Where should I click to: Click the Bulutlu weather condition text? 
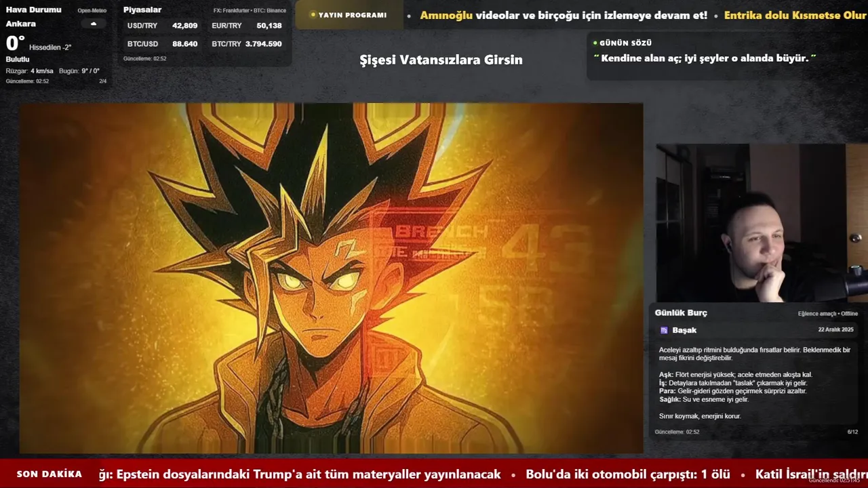click(18, 59)
